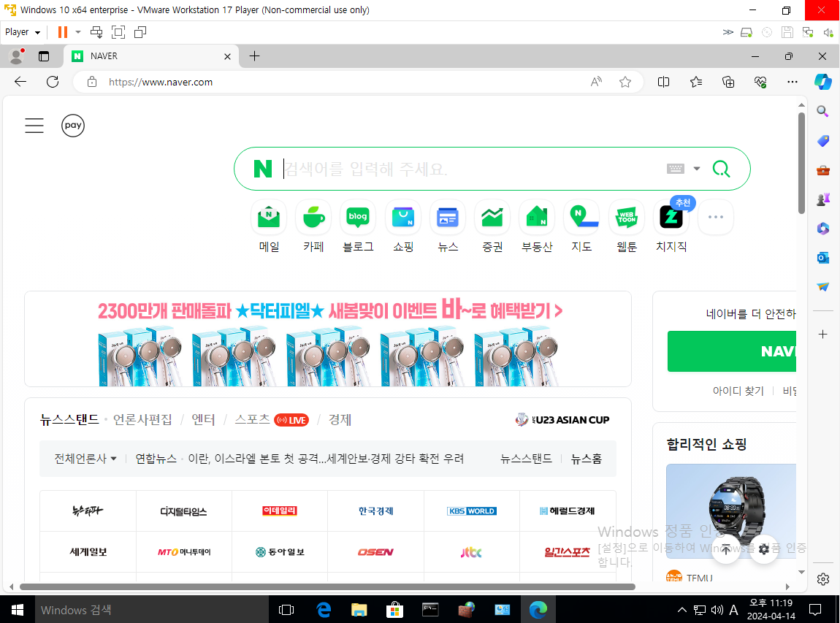Open Split screen icon in Edge toolbar
Screen dimensions: 840x623
click(x=663, y=82)
